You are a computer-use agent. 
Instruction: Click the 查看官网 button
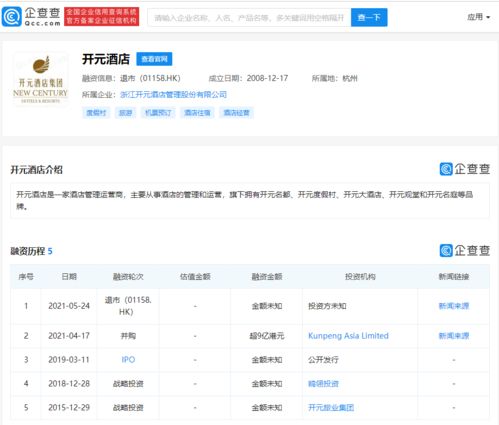click(154, 59)
